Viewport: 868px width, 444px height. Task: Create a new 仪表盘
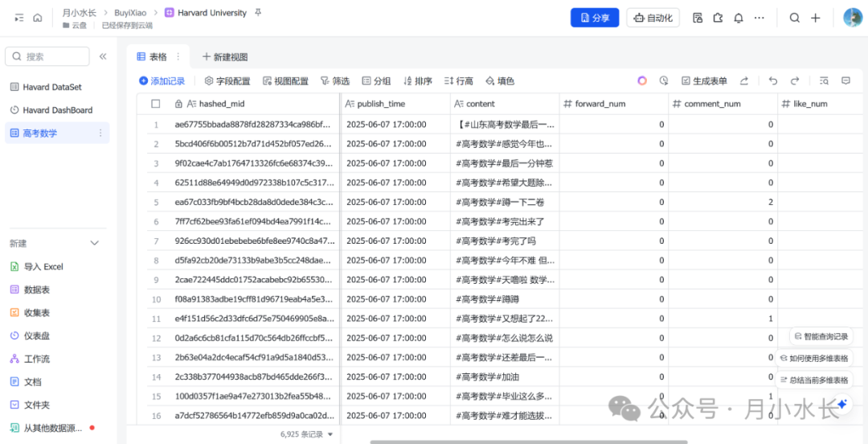tap(31, 336)
